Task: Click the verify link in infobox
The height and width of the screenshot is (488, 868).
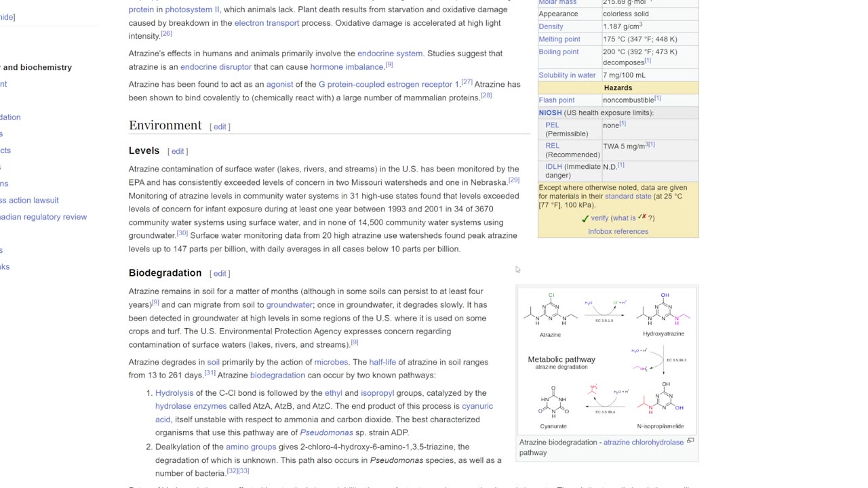Action: point(599,218)
